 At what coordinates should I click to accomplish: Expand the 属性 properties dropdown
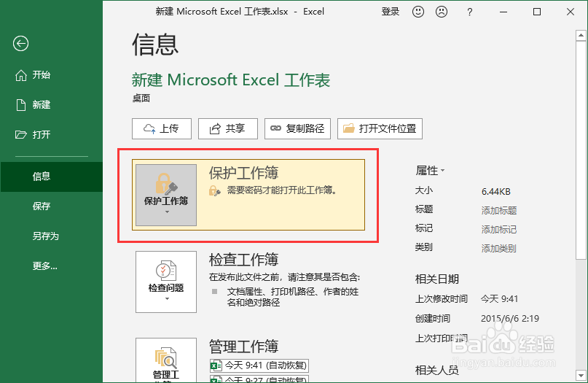pyautogui.click(x=430, y=171)
